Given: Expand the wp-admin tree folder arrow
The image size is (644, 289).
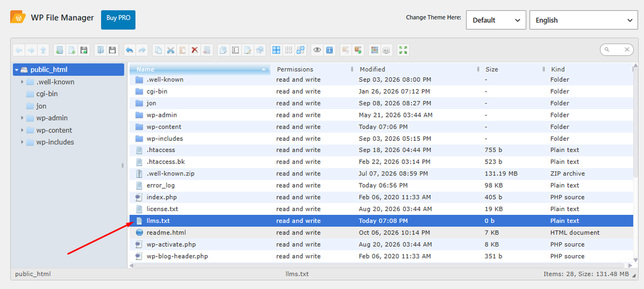Looking at the screenshot, I should [22, 118].
